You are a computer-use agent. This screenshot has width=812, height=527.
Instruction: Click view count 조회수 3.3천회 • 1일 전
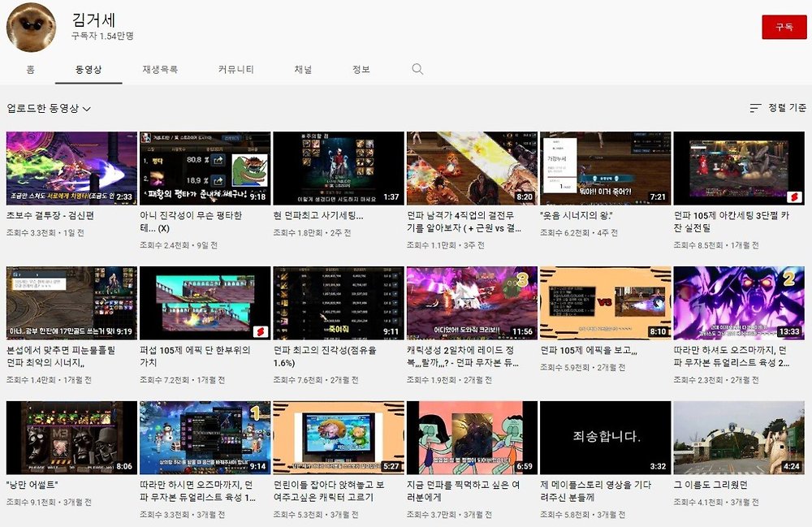pos(45,233)
